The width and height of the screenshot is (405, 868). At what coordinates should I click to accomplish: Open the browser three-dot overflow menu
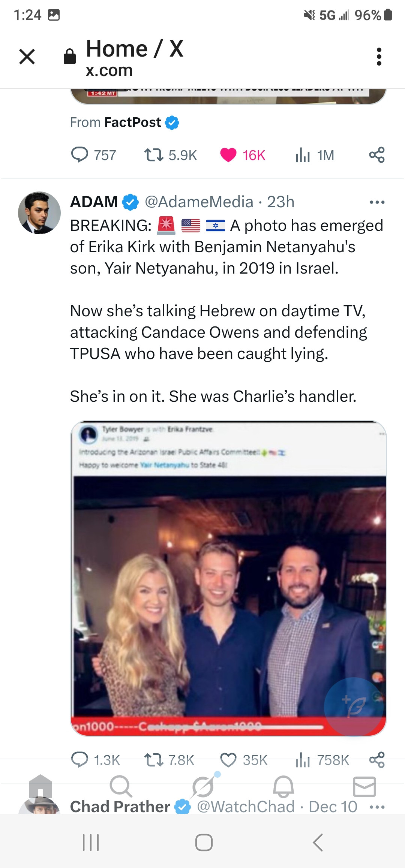coord(379,57)
